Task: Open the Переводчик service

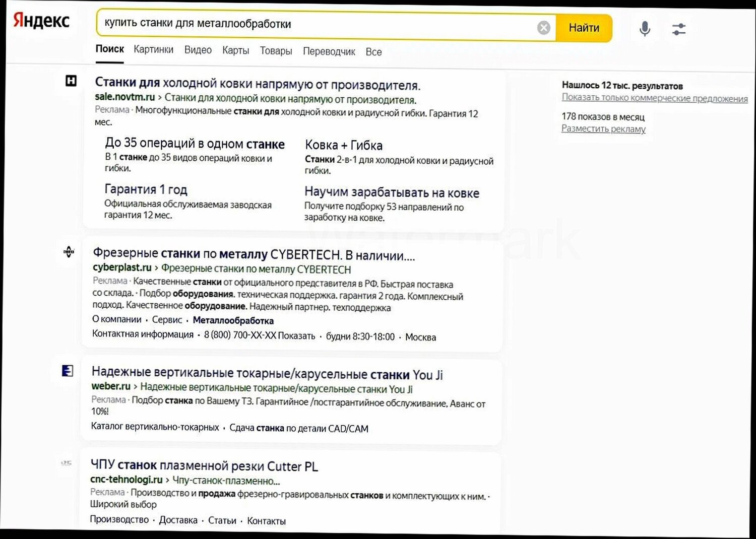Action: [x=329, y=52]
